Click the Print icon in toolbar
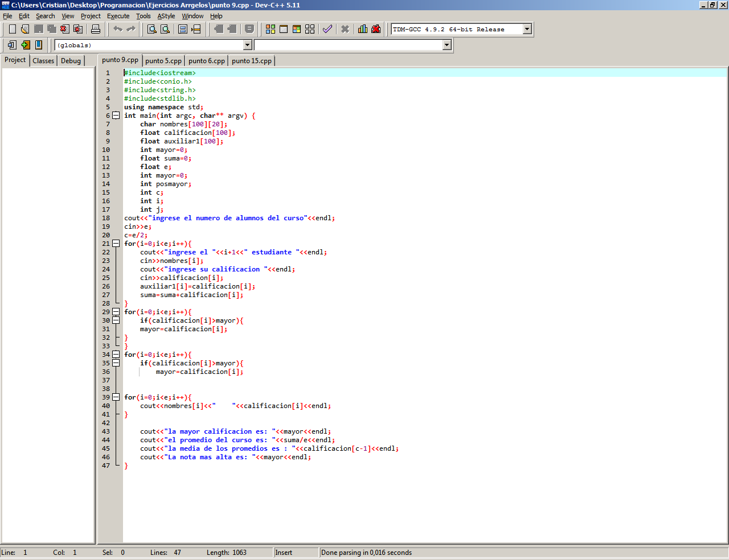The height and width of the screenshot is (560, 729). click(96, 29)
